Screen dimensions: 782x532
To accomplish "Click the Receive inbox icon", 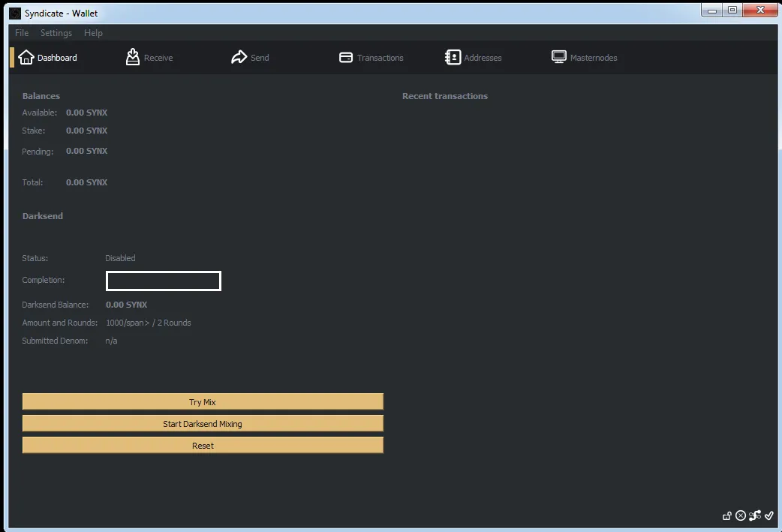I will click(x=133, y=57).
